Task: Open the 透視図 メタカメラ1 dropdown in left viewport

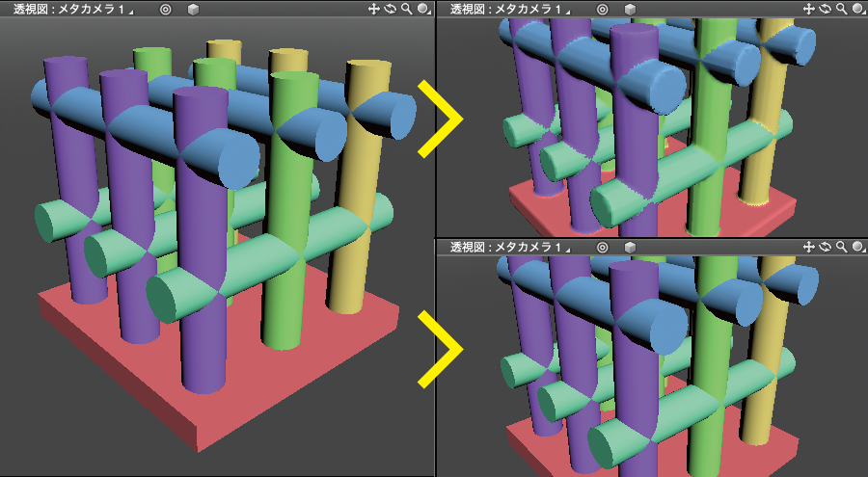Action: (x=73, y=9)
